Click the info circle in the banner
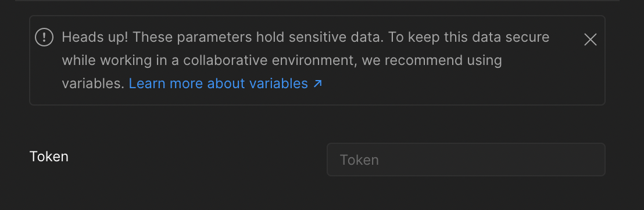This screenshot has width=644, height=210. coord(44,37)
